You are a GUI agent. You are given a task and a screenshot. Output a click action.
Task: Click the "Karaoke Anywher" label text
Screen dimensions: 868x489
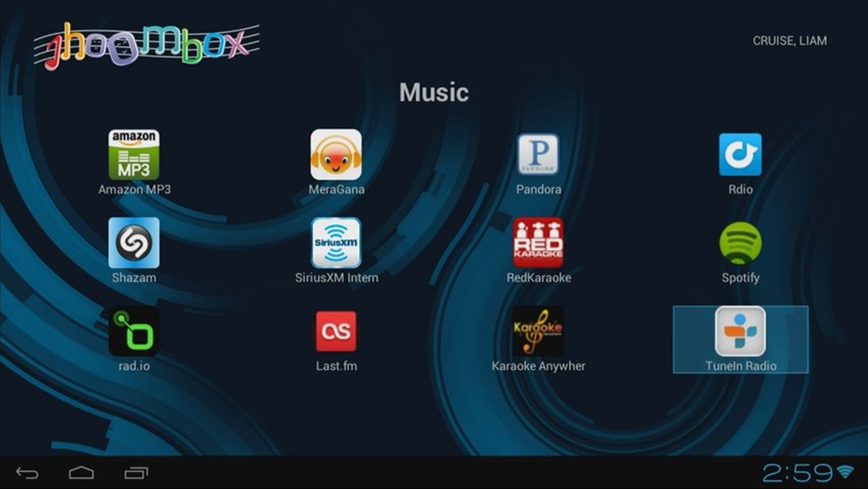539,366
